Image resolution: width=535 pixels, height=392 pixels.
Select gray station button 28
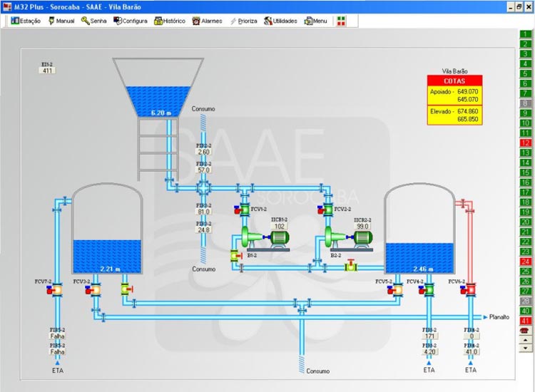point(526,301)
